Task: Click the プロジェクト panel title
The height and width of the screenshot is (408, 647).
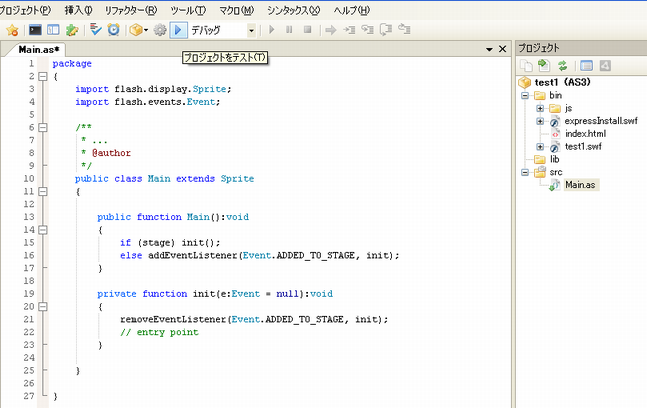Action: click(539, 48)
